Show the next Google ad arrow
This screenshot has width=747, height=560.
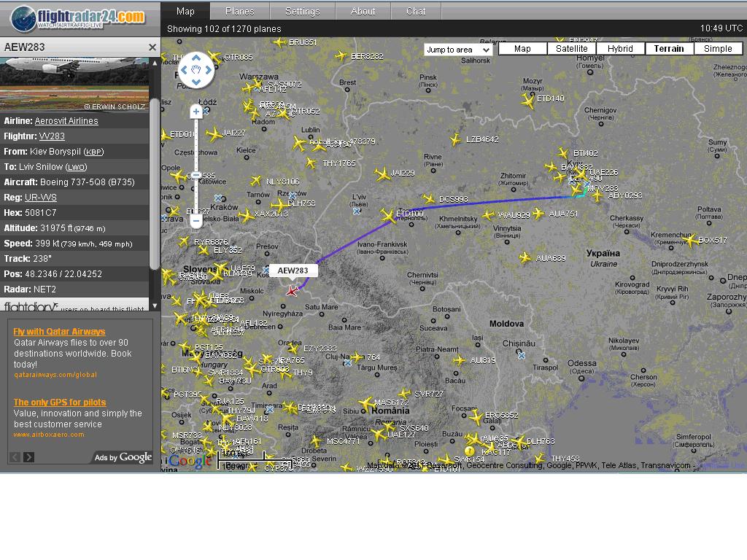point(28,457)
